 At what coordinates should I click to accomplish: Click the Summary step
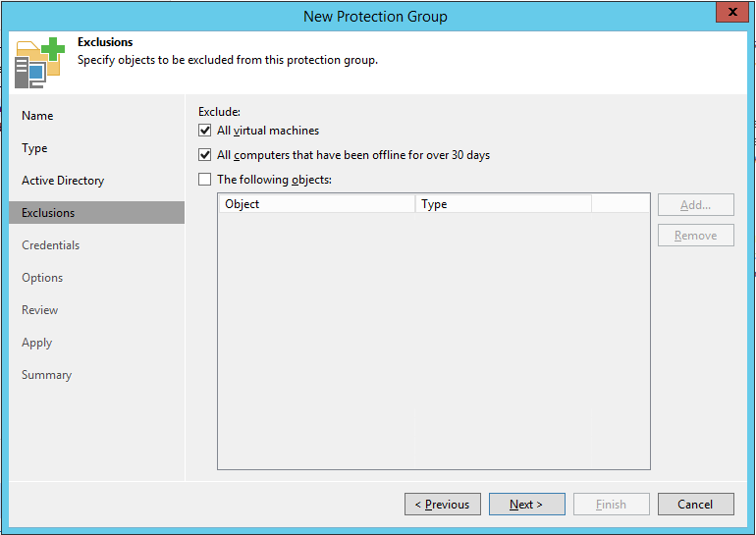[x=46, y=375]
